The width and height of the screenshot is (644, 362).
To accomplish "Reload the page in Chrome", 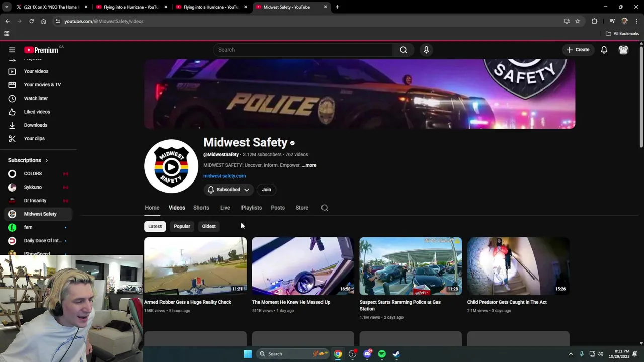I will 31,21.
